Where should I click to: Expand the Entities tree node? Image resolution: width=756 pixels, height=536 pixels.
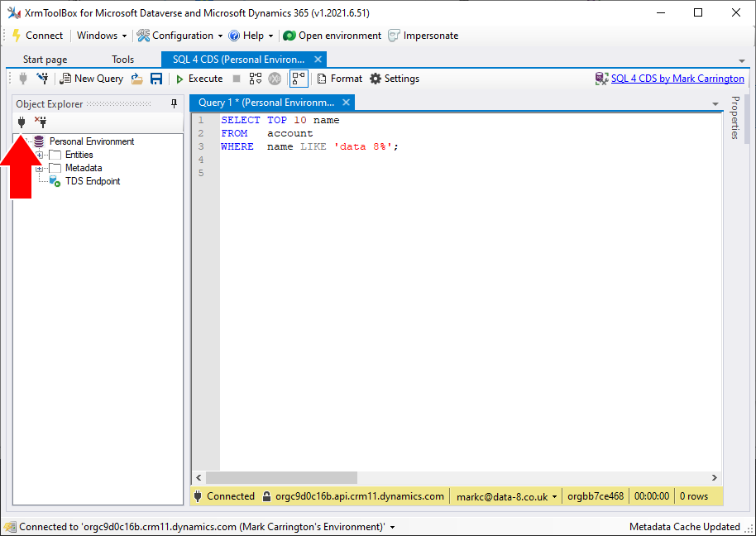(40, 155)
